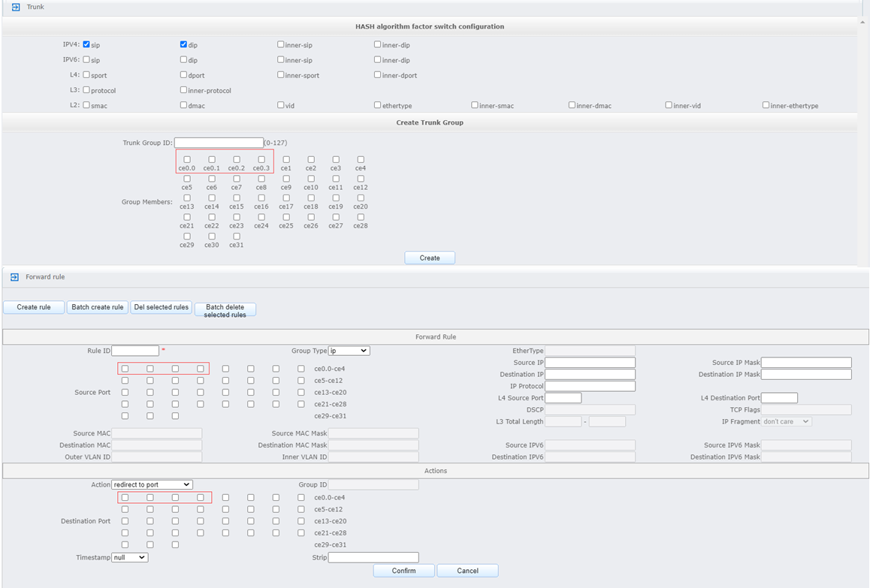Click the Forward rule section arrow icon
Screen dimensions: 870x588
[x=15, y=277]
